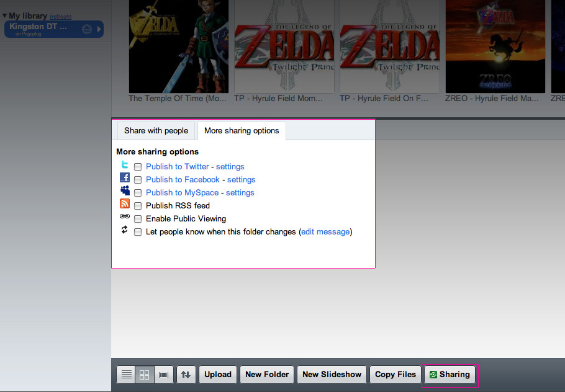This screenshot has width=565, height=392.
Task: Click the edit message link
Action: 325,232
